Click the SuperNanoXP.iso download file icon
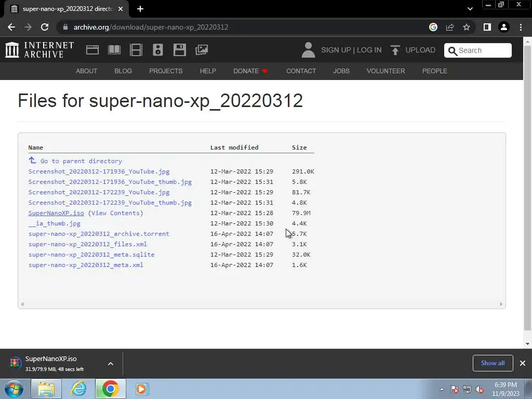532x399 pixels. 15,363
